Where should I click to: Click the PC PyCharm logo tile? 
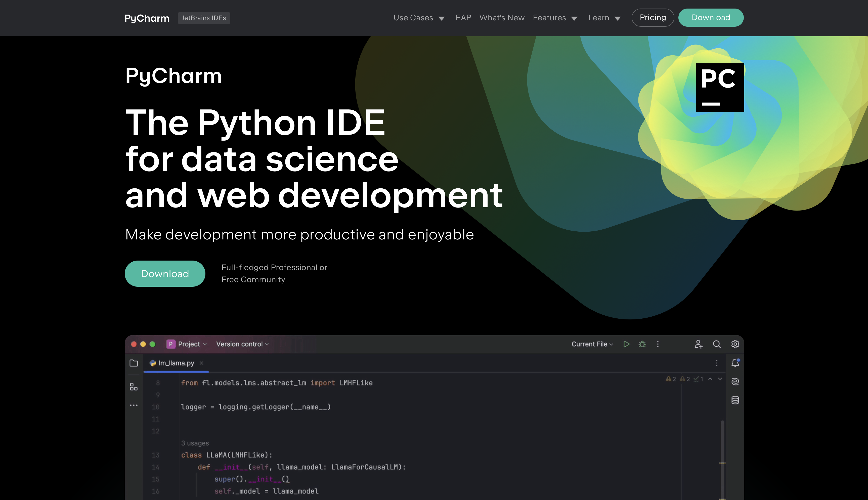point(720,87)
